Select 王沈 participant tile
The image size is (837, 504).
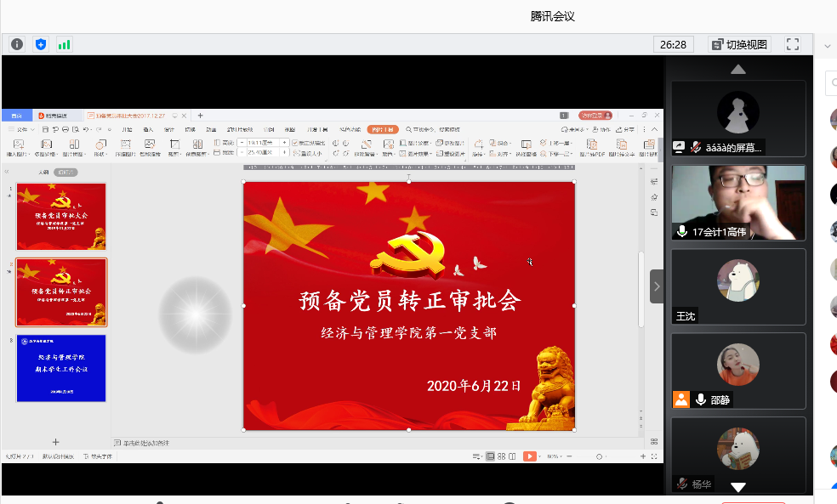[737, 286]
